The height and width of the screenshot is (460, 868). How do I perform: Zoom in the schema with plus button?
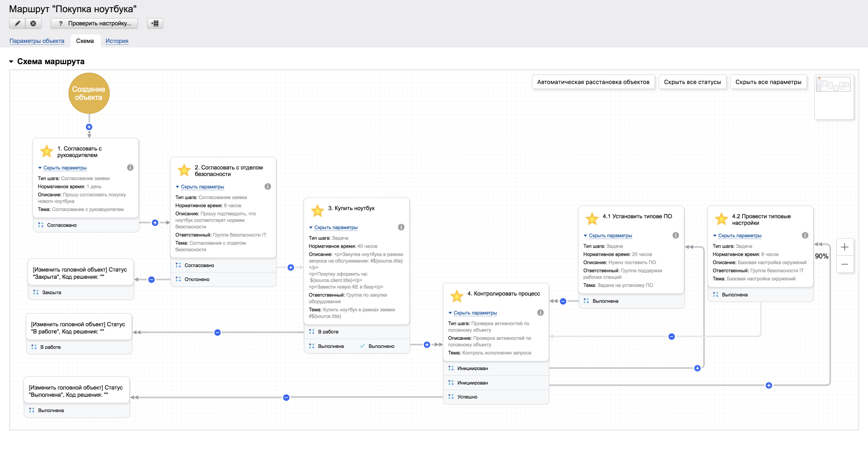point(844,247)
